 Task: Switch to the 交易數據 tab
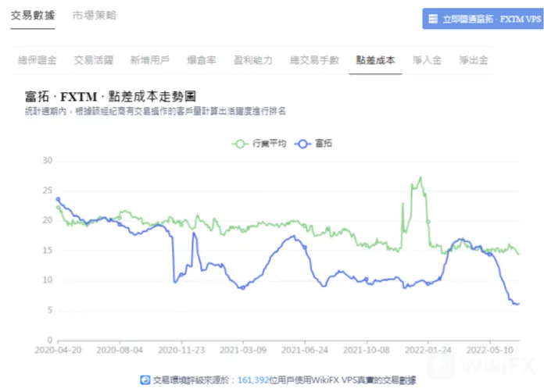click(33, 16)
